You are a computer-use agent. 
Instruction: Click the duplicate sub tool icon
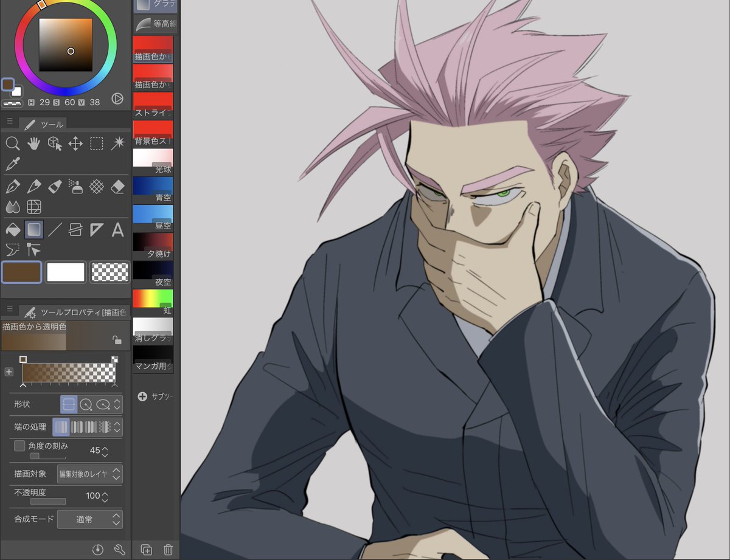[x=147, y=550]
